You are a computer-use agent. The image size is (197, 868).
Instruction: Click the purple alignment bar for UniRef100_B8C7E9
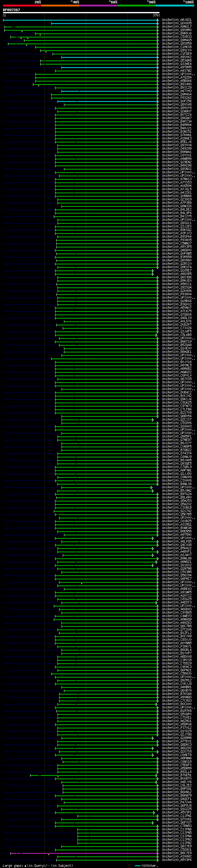[x=85, y=853]
